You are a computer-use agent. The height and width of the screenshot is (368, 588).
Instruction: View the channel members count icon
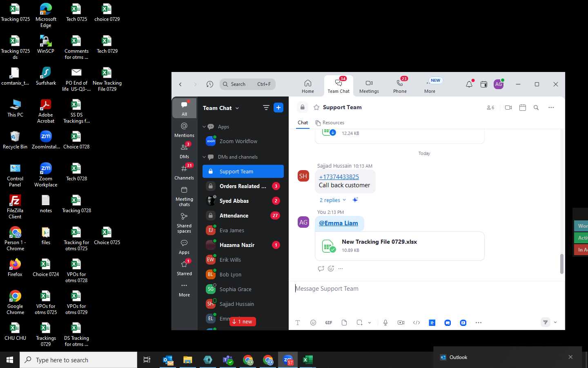click(x=490, y=108)
